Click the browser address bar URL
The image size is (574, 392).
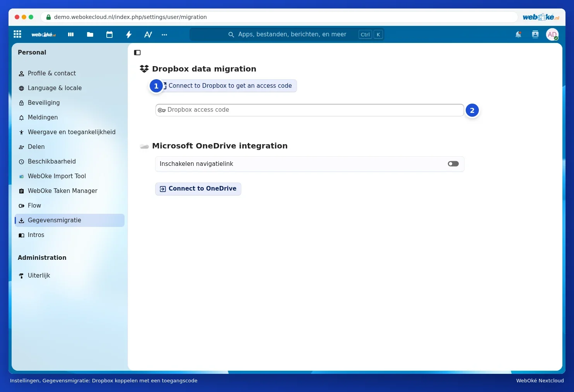click(130, 17)
